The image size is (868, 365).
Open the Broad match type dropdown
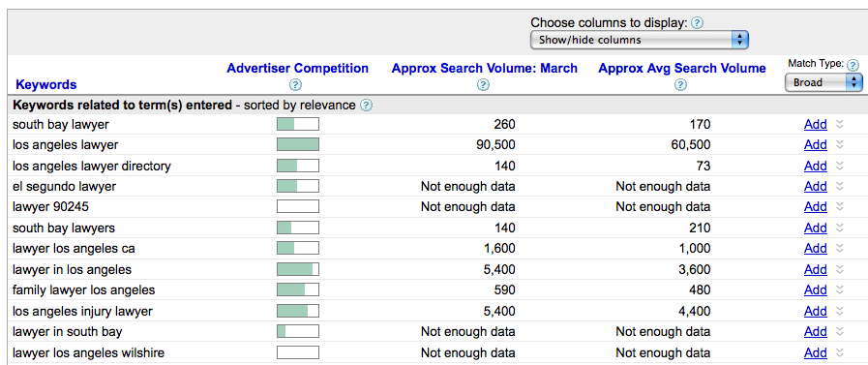823,83
